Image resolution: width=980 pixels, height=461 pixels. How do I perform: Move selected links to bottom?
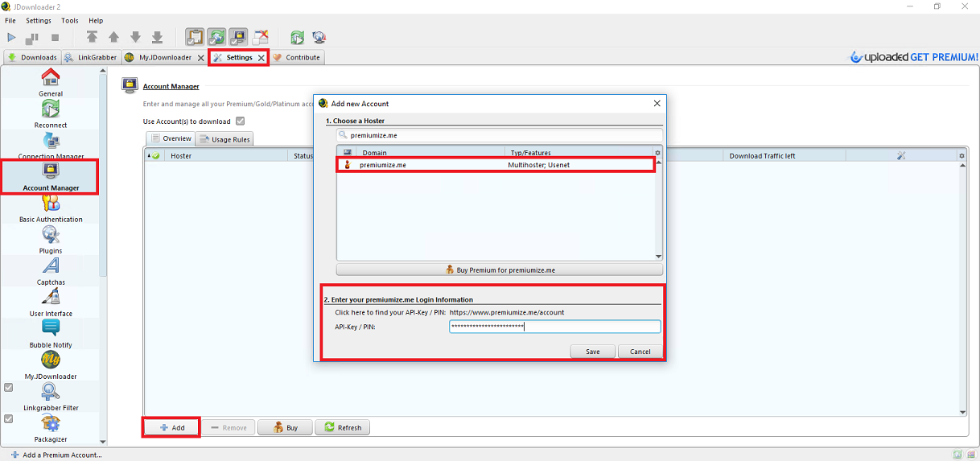pos(158,37)
